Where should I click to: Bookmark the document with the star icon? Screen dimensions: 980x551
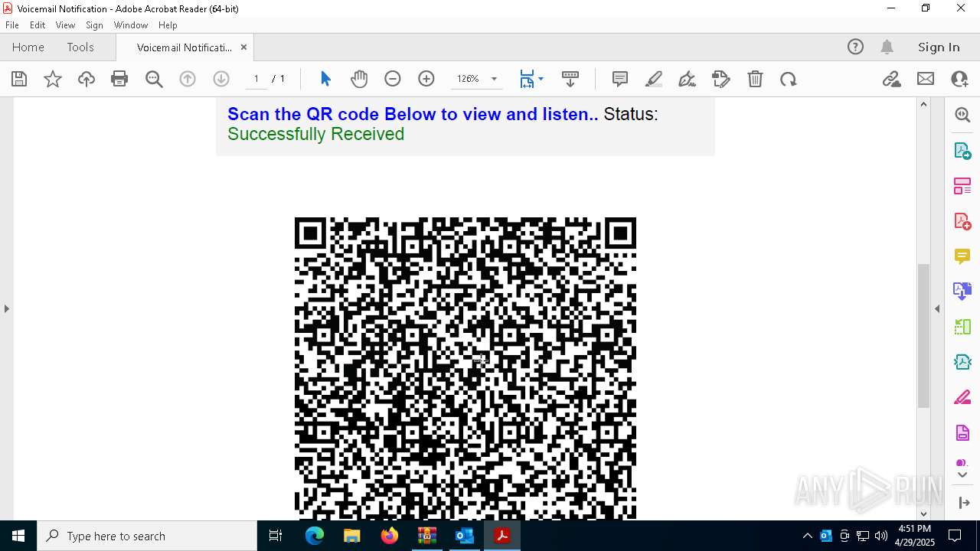click(53, 79)
